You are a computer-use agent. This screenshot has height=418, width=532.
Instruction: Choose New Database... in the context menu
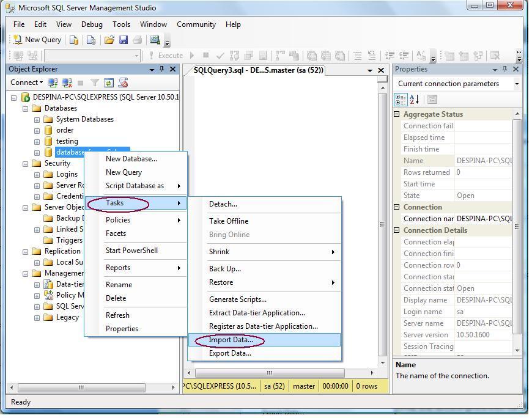pos(136,159)
